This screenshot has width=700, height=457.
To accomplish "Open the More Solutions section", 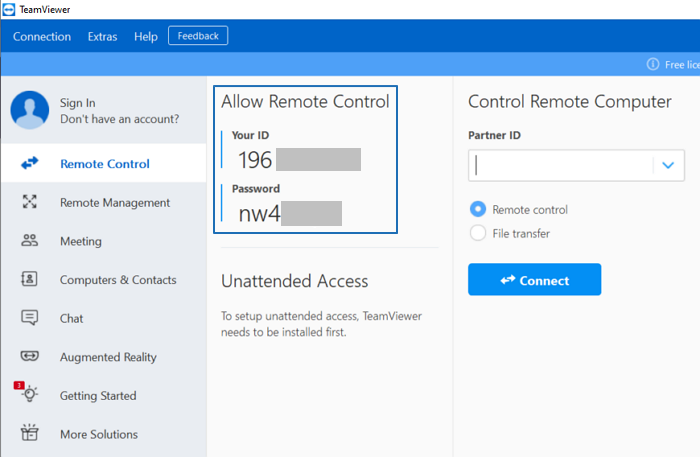I will click(104, 434).
